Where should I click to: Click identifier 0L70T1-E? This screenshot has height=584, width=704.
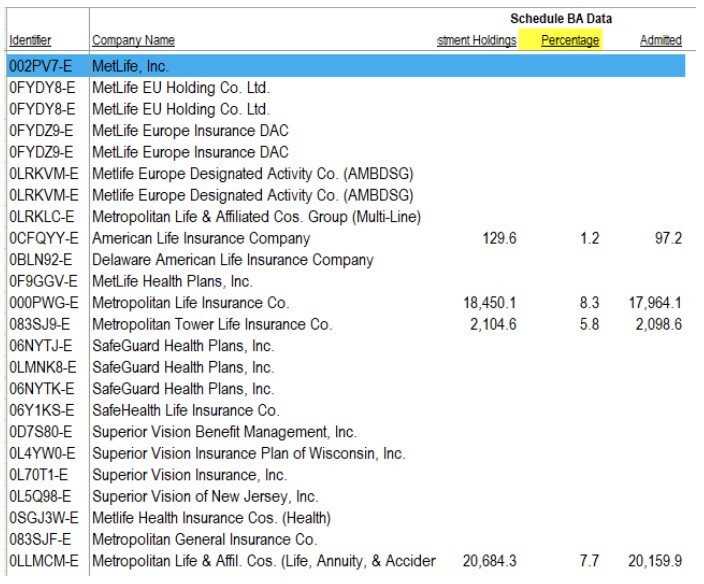39,475
